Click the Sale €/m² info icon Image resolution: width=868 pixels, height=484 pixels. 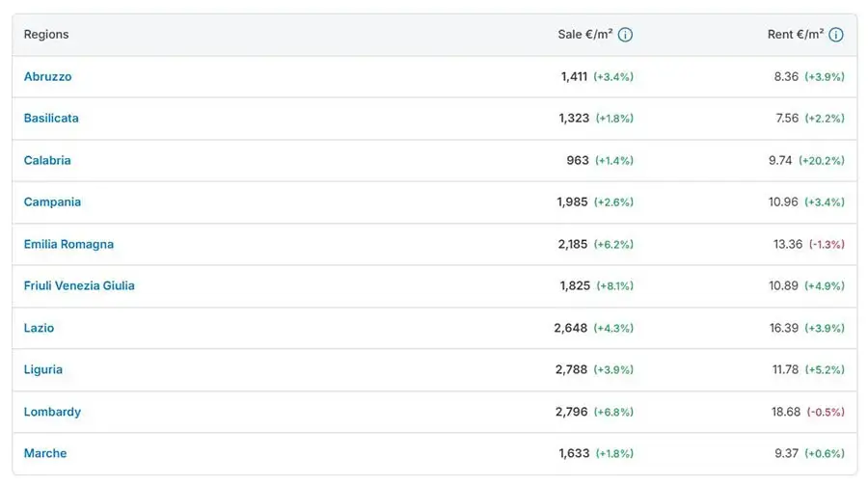coord(625,35)
